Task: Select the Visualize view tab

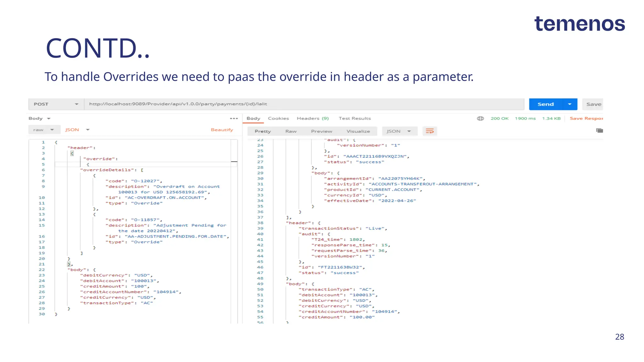Action: point(358,131)
